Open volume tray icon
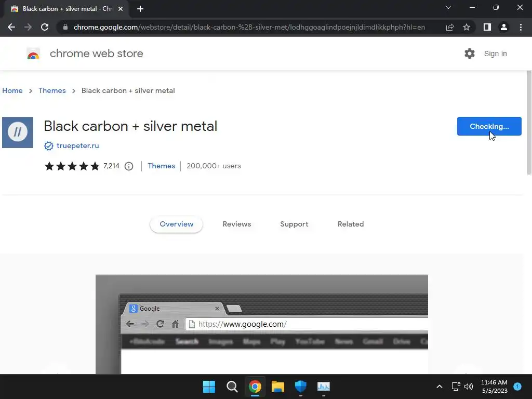The width and height of the screenshot is (532, 399). pos(469,387)
